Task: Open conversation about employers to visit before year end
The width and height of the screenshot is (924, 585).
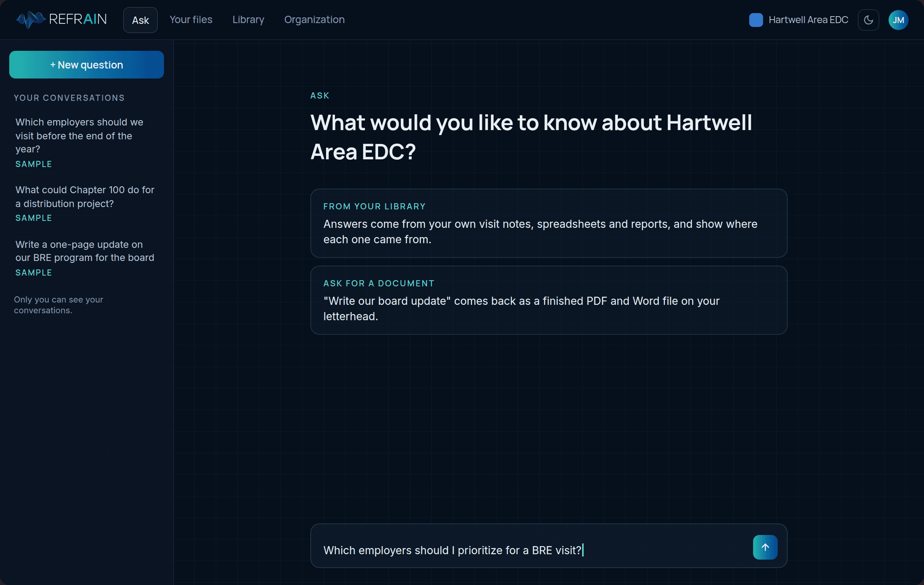Action: 87,142
